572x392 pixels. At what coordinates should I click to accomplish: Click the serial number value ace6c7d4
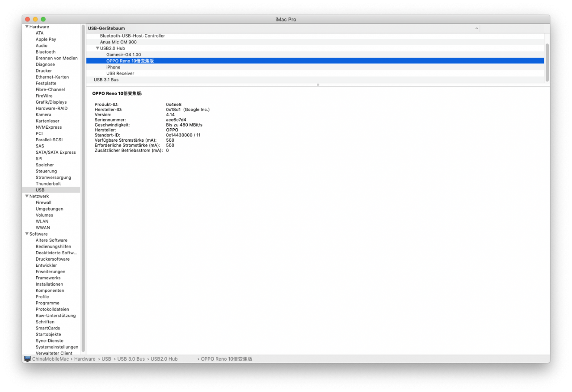coord(176,120)
